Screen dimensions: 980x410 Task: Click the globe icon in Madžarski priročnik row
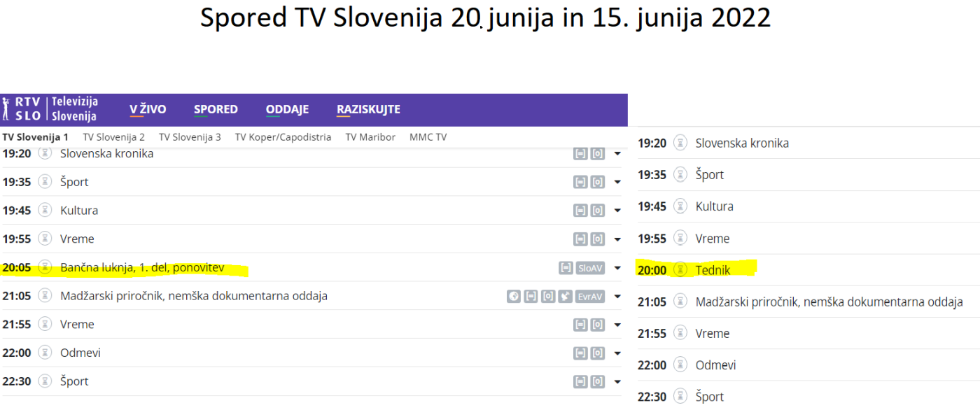(x=514, y=297)
